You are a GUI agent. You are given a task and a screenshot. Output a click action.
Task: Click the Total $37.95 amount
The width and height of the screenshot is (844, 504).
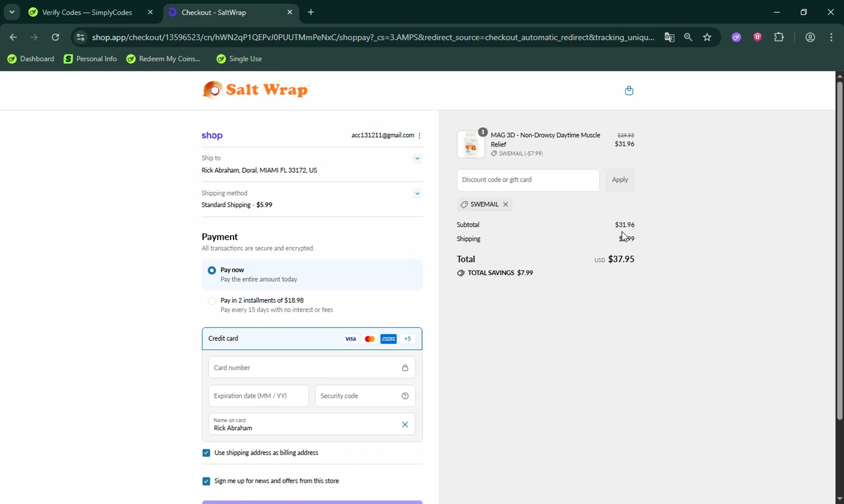point(621,259)
